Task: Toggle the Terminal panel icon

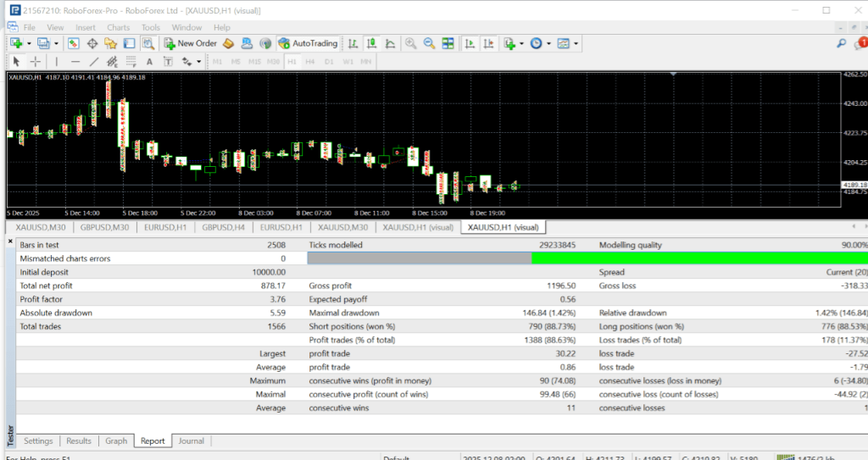Action: [x=129, y=43]
